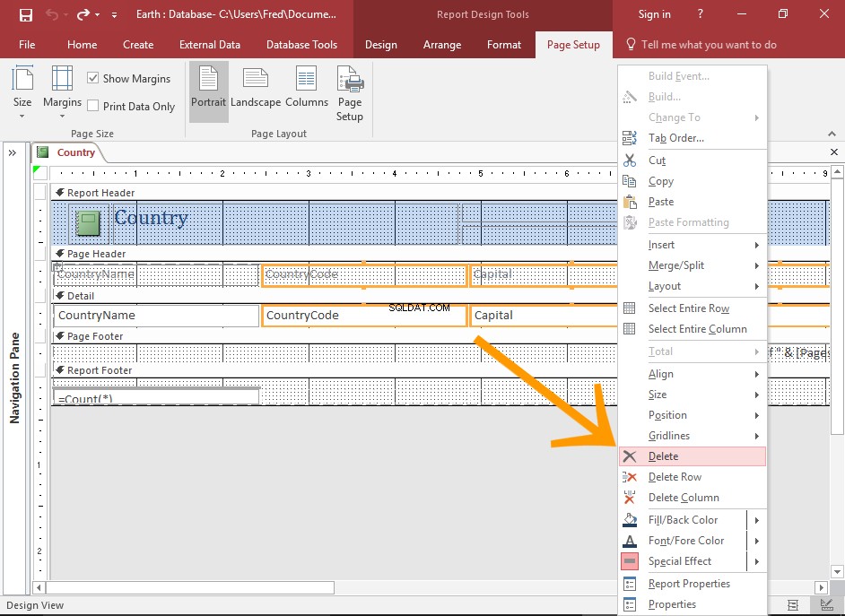Click the Special Effect entry
This screenshot has width=845, height=616.
tap(684, 561)
